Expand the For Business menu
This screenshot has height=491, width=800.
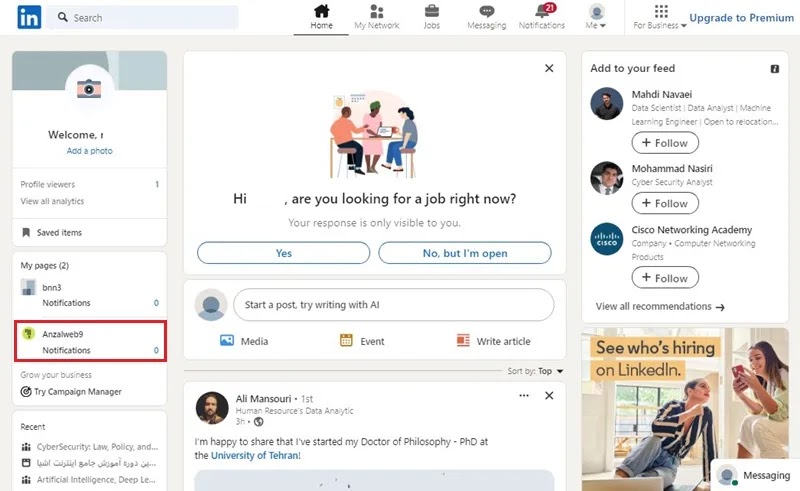[x=660, y=17]
